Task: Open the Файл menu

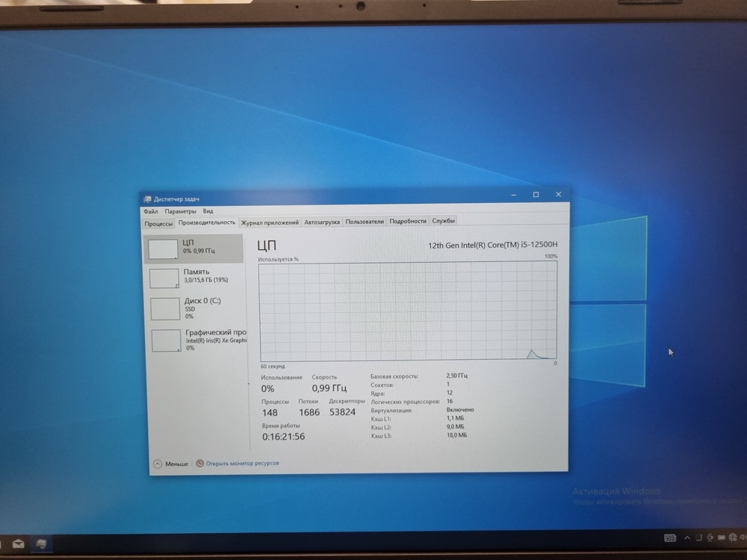Action: tap(151, 211)
